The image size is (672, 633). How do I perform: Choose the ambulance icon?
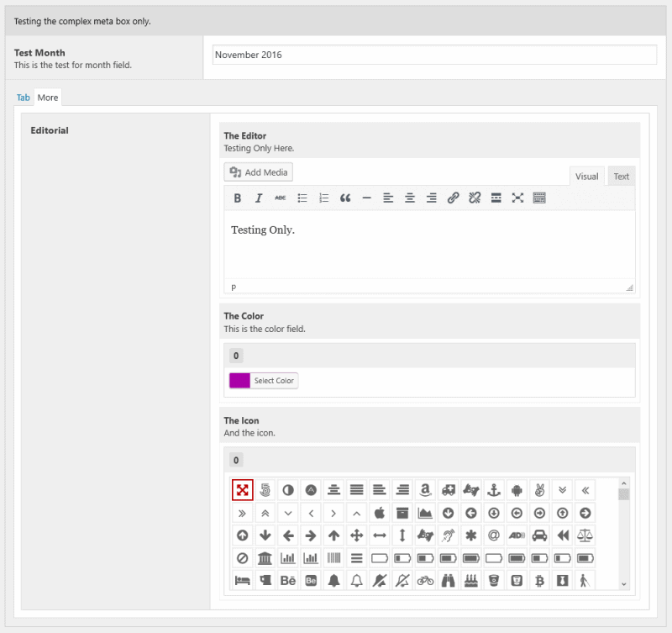tap(449, 490)
